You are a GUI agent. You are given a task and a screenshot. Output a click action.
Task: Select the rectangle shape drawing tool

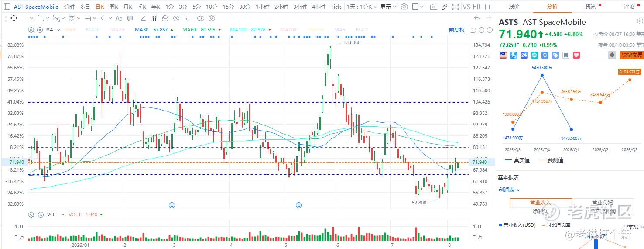(40, 18)
